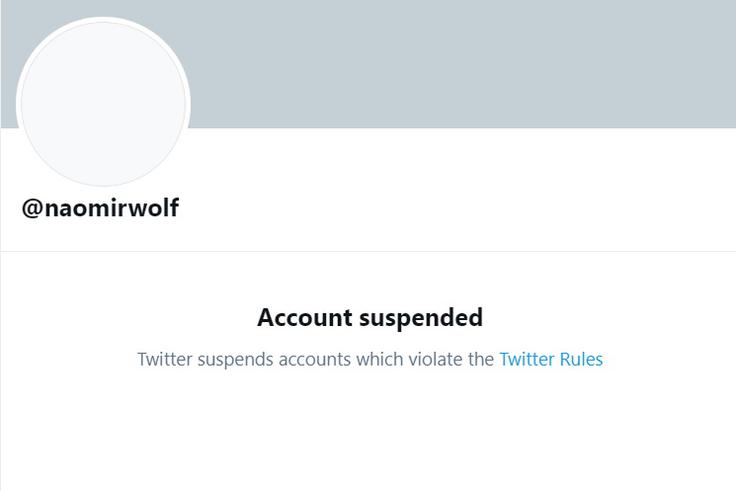Click the Account suspended heading
Viewport: 736px width, 491px height.
[370, 317]
